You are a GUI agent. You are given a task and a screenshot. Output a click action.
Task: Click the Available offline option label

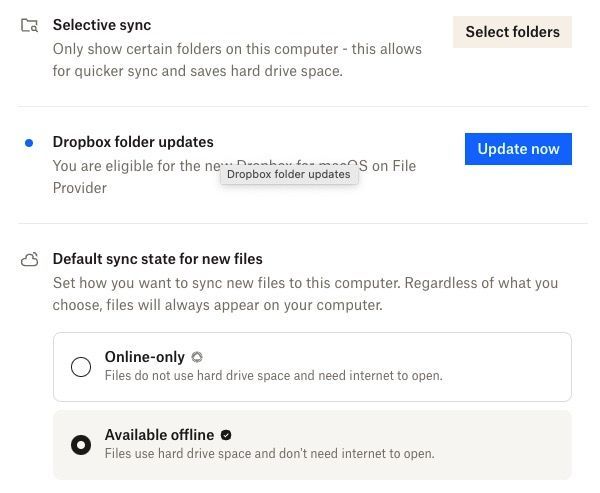(x=159, y=435)
